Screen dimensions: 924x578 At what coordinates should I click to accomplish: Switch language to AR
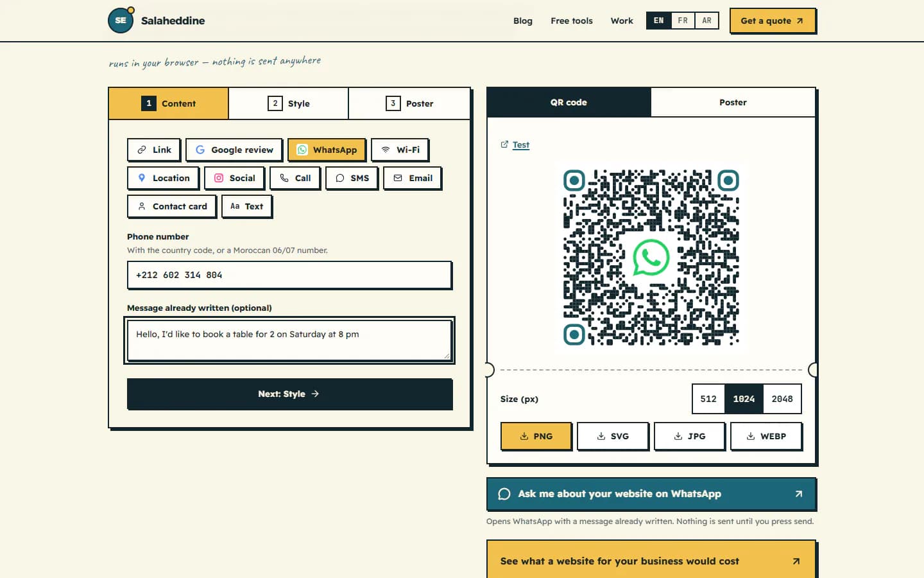(706, 21)
